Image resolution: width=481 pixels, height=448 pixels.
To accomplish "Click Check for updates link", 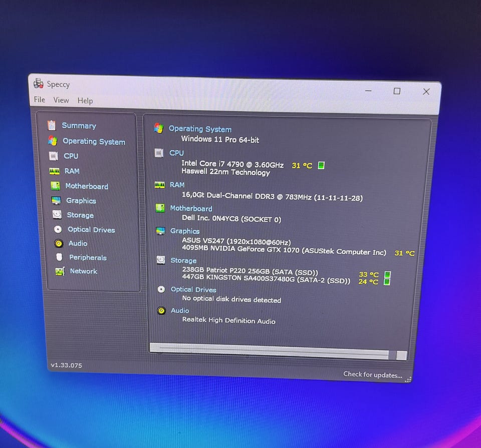I will [x=373, y=374].
